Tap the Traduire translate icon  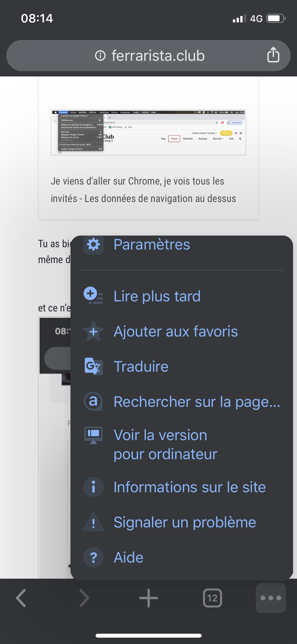coord(93,366)
